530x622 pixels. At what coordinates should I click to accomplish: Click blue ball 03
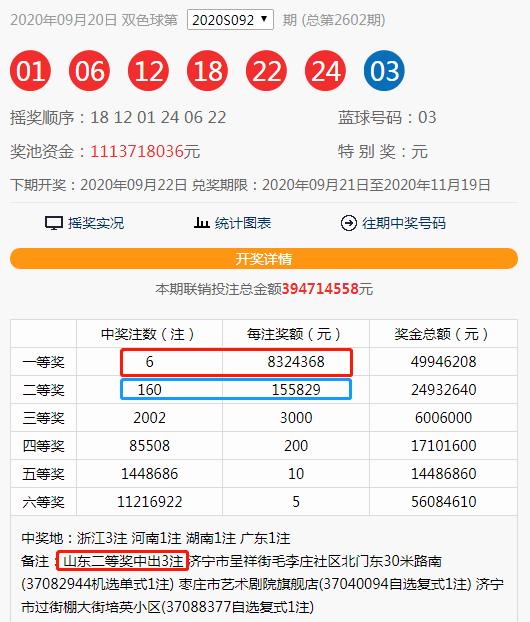(x=384, y=71)
